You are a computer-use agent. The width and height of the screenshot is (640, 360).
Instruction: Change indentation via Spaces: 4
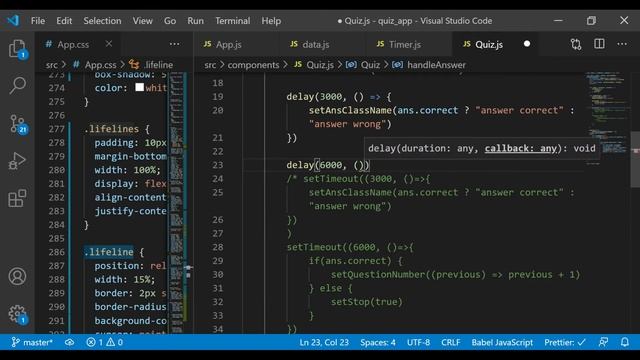(x=378, y=342)
